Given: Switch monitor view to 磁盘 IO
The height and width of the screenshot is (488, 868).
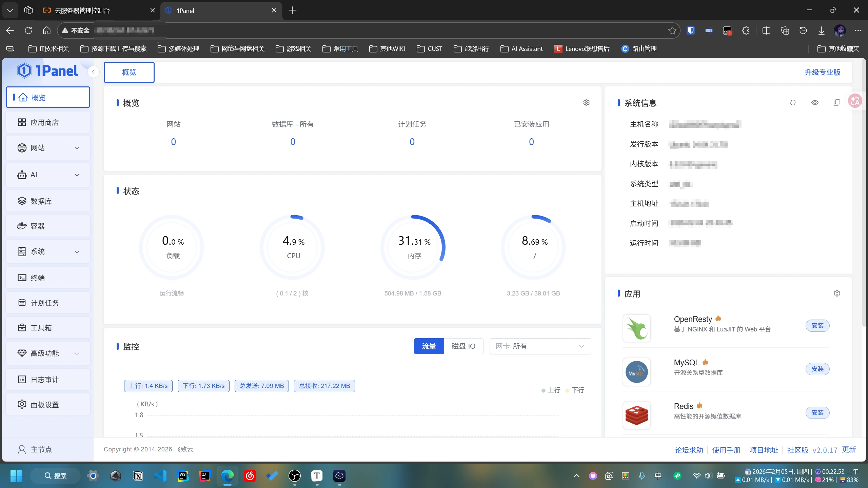Looking at the screenshot, I should click(463, 346).
